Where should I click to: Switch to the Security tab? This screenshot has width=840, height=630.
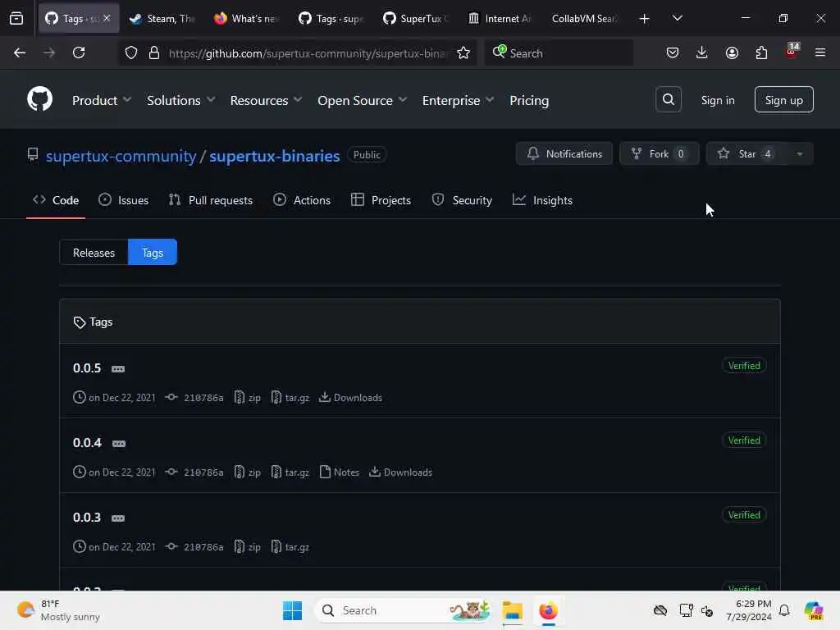point(462,200)
